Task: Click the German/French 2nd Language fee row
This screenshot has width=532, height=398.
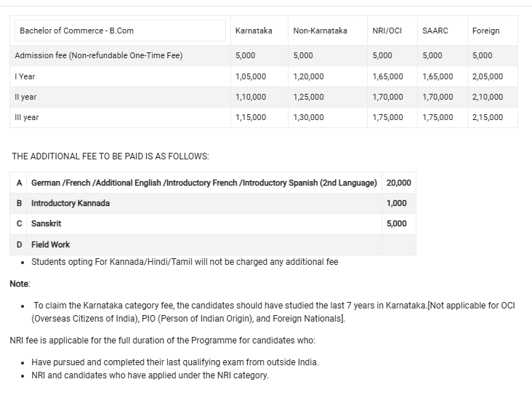Action: pyautogui.click(x=204, y=183)
